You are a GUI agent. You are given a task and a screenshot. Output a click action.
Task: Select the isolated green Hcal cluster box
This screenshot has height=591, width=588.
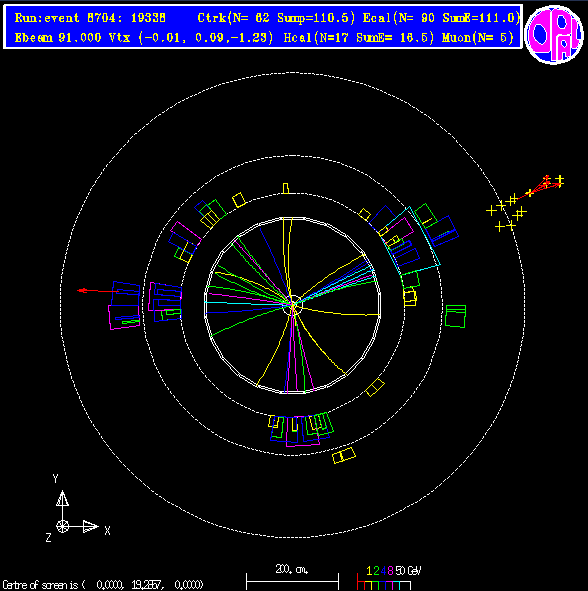point(455,316)
